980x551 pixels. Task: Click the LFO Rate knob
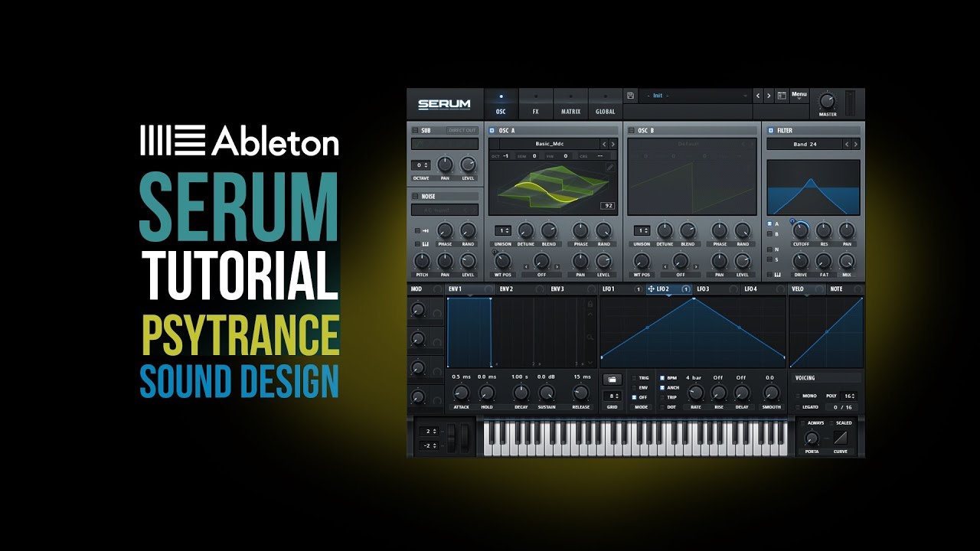click(695, 393)
